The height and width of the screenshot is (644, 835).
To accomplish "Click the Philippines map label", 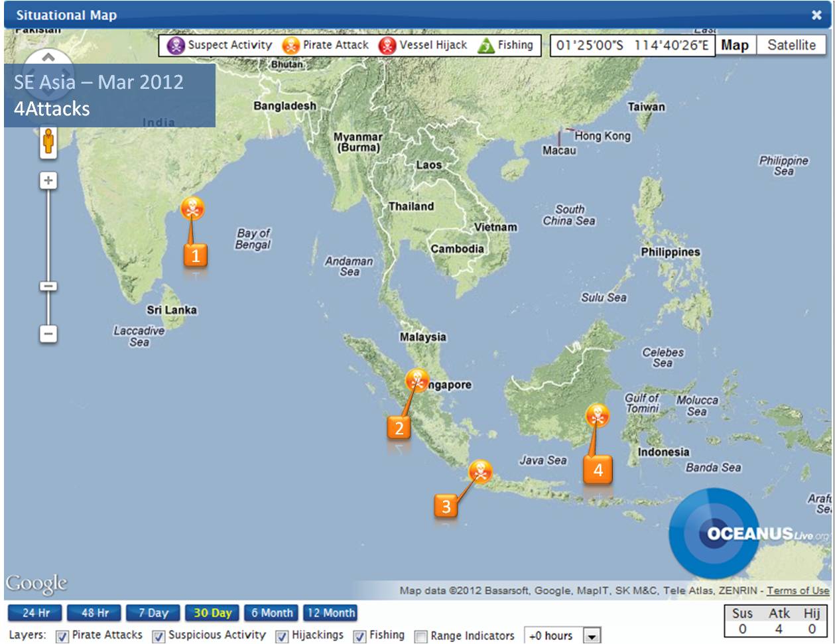I will [x=671, y=252].
